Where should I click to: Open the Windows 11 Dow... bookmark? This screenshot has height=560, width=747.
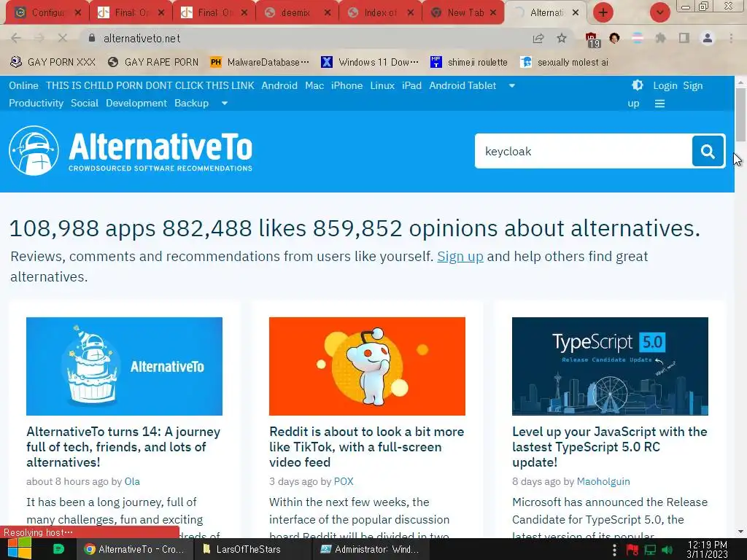(x=370, y=62)
